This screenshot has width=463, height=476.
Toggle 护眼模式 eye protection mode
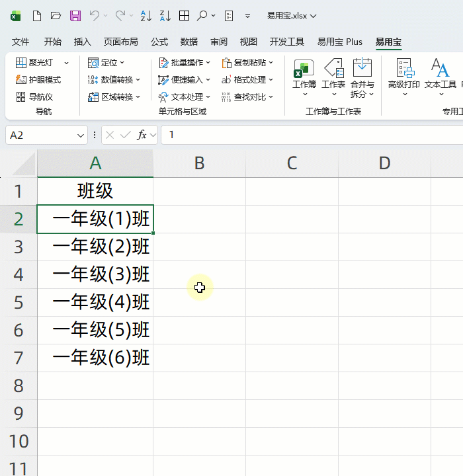coord(38,80)
